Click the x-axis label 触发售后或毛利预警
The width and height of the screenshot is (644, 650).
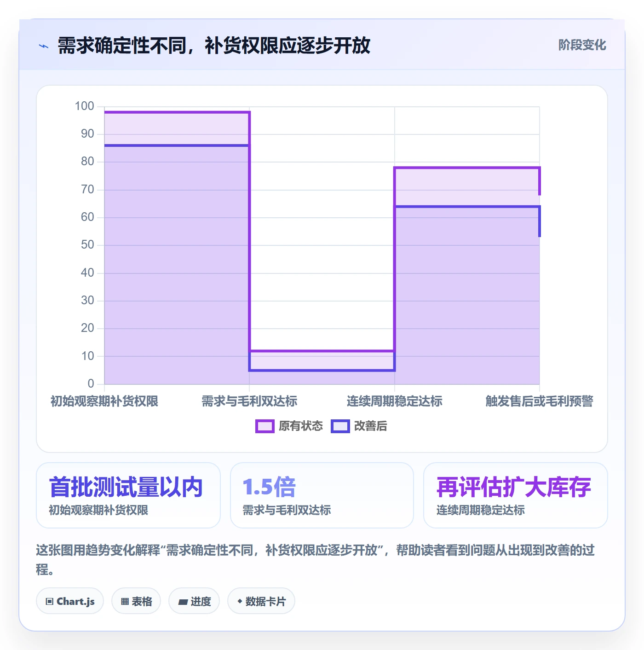pyautogui.click(x=540, y=401)
